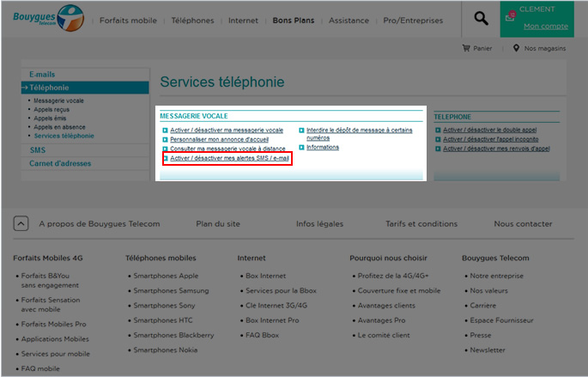Click Interdire le dépôt de message à certains numéros
The width and height of the screenshot is (588, 377).
[x=360, y=134]
